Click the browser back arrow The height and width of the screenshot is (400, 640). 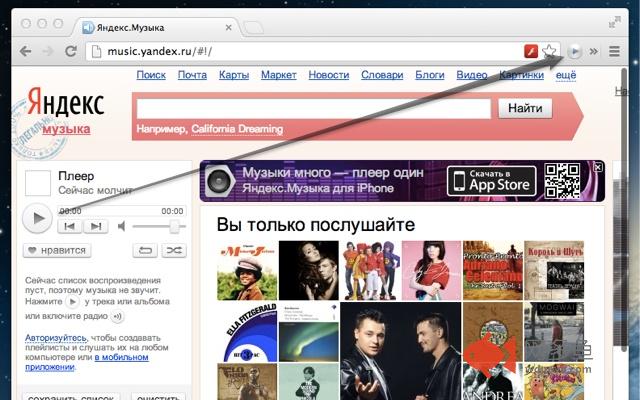point(25,51)
